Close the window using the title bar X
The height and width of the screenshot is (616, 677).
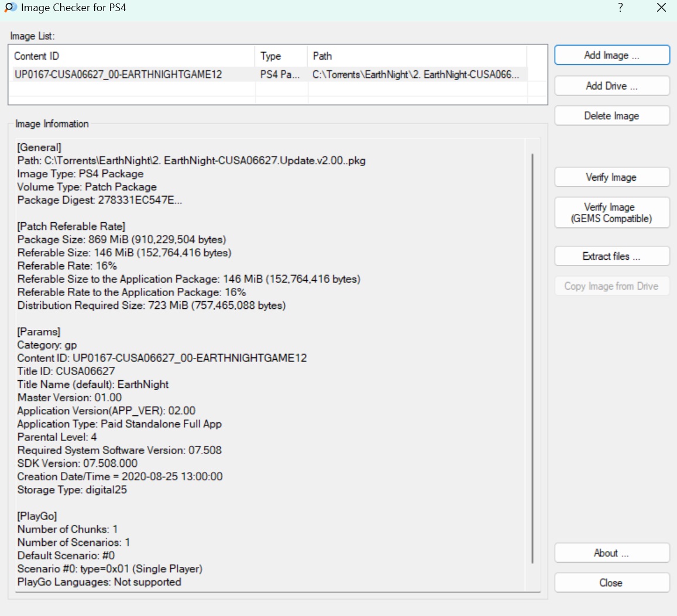click(x=661, y=8)
